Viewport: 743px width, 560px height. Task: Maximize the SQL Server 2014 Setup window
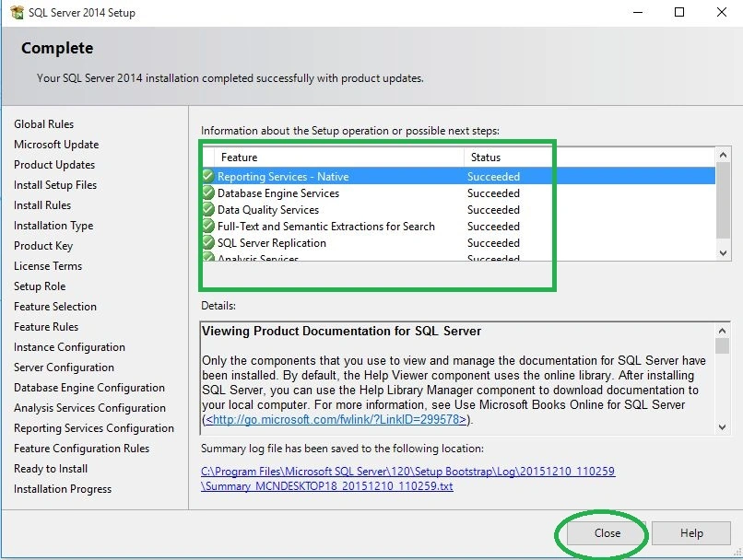(x=679, y=12)
